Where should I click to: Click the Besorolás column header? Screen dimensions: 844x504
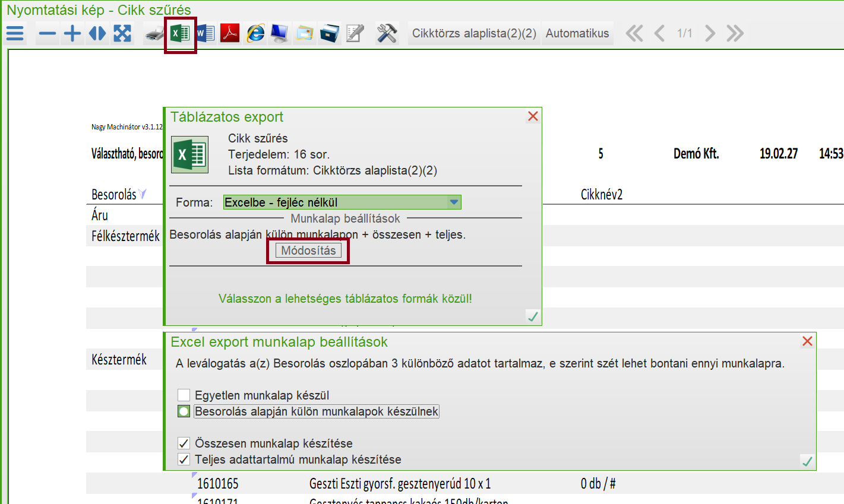click(x=114, y=194)
